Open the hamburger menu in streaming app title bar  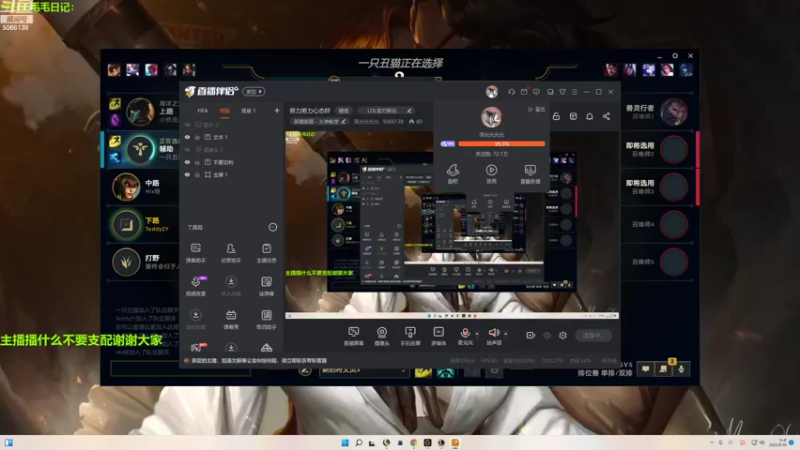click(x=574, y=92)
